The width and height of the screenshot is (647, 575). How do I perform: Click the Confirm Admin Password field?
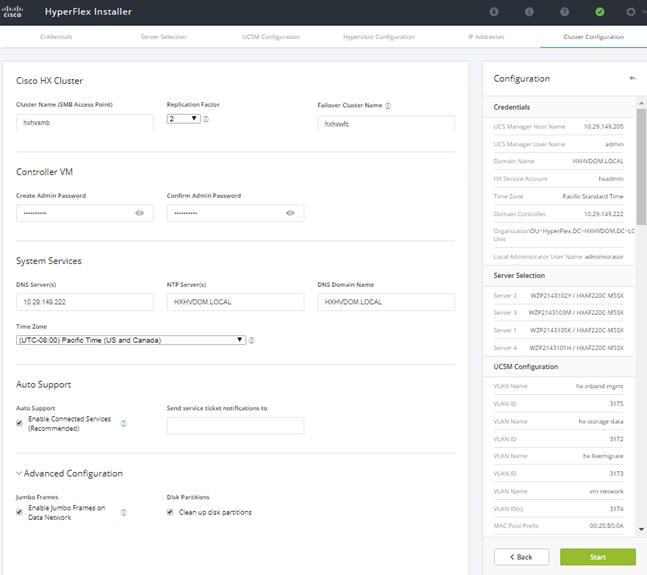(235, 213)
